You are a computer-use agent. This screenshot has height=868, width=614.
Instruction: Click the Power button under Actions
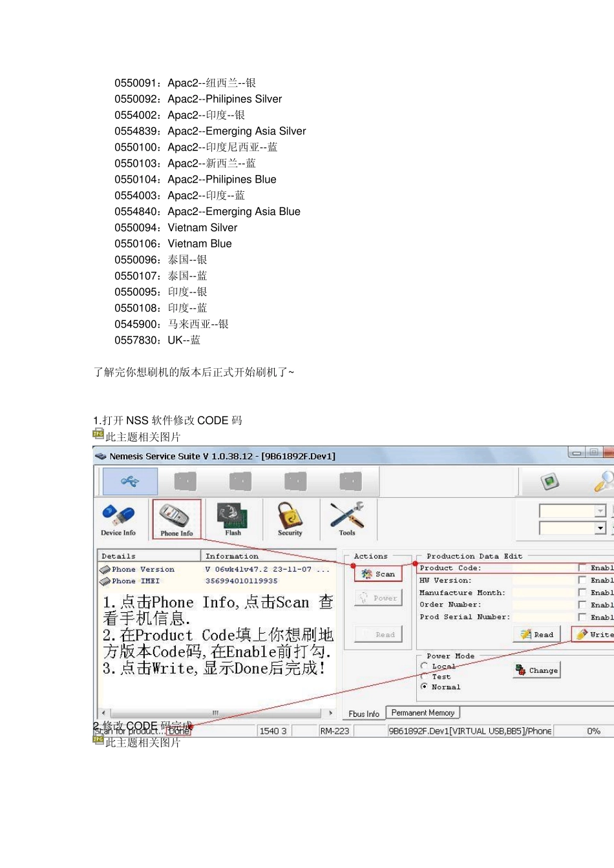(378, 598)
